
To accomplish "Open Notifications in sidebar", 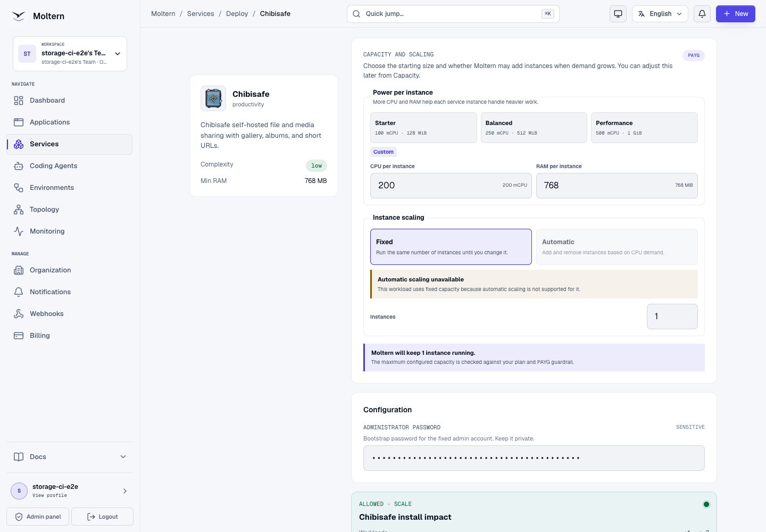I will coord(70,292).
